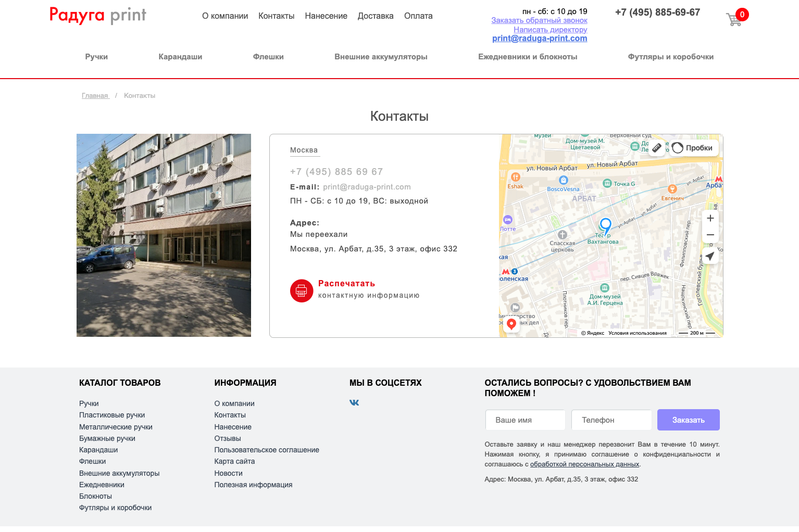The height and width of the screenshot is (532, 799).
Task: Click the Ваше имя input field
Action: (525, 420)
